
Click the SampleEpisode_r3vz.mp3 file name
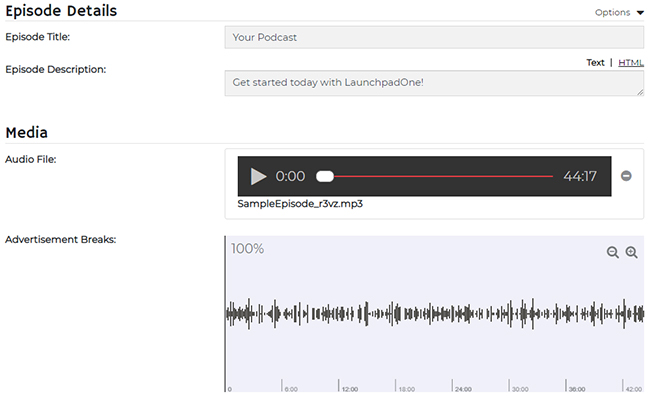[x=300, y=204]
